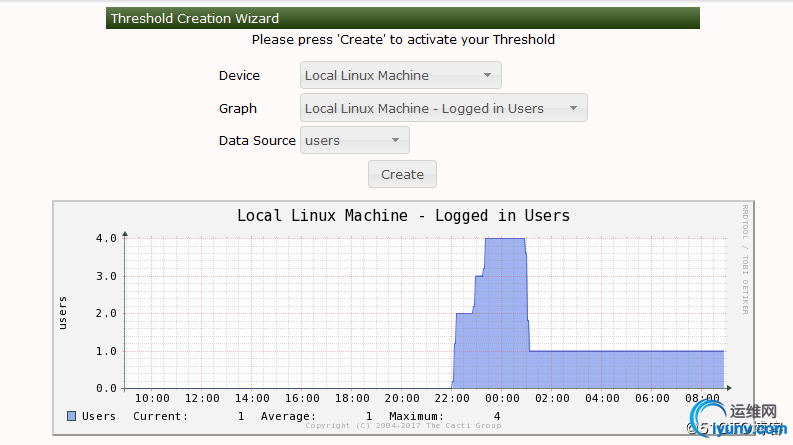Viewport: 793px width, 445px height.
Task: Click the Logged in Users graph image
Action: (x=403, y=318)
